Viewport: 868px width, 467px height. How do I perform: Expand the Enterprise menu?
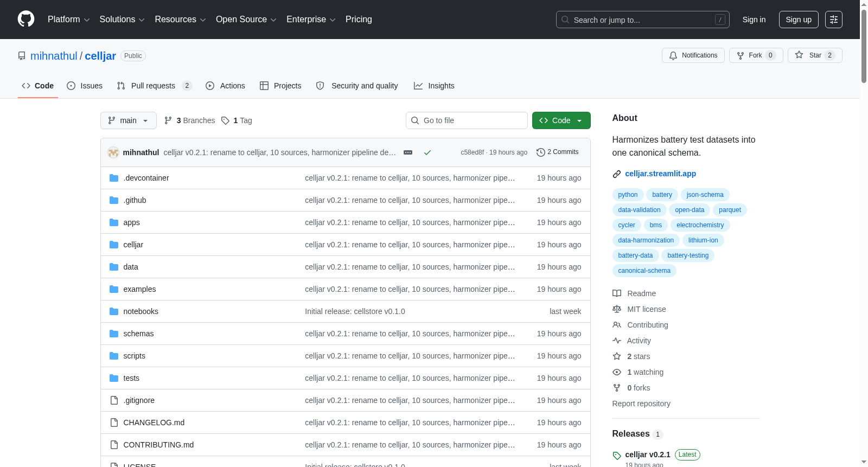pos(311,20)
